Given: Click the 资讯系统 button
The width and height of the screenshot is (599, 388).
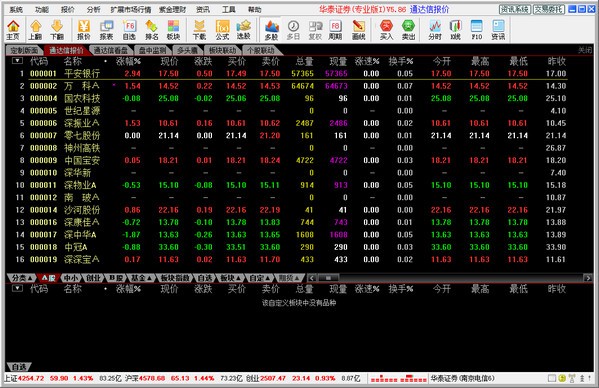Looking at the screenshot, I should pyautogui.click(x=515, y=9).
